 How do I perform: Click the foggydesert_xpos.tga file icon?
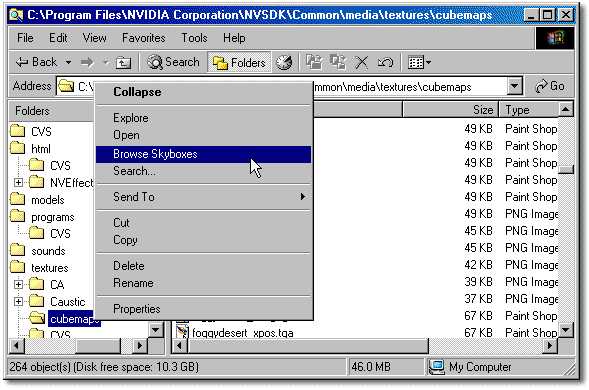182,332
